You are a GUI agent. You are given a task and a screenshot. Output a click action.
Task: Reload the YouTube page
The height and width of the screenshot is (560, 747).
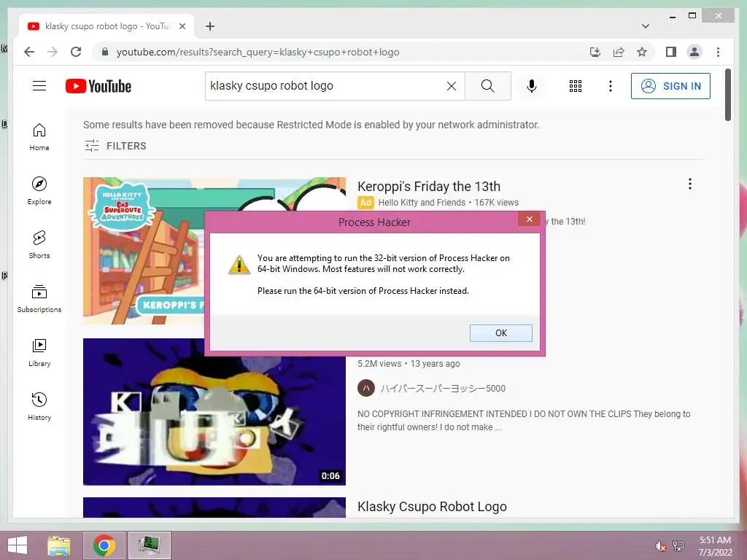(76, 52)
